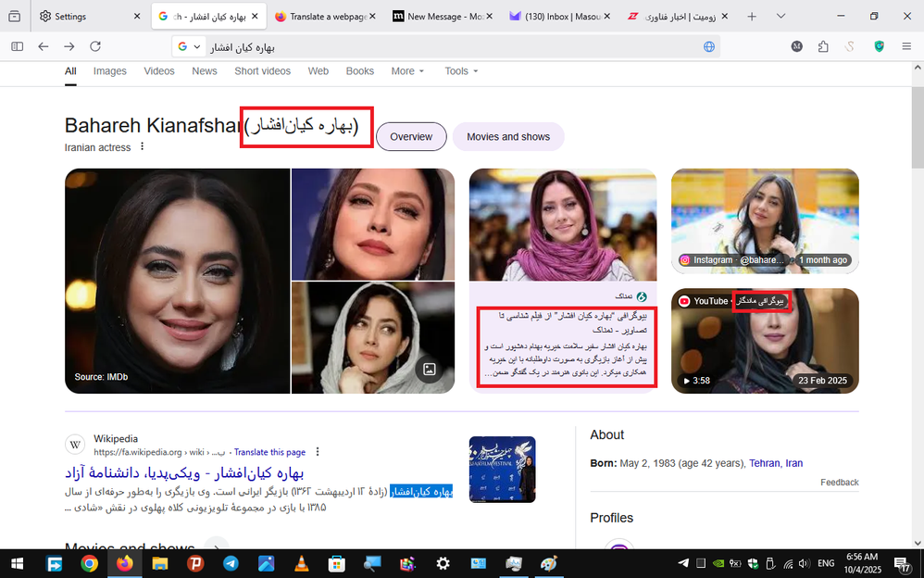
Task: Expand the More search filter menu
Action: 407,71
